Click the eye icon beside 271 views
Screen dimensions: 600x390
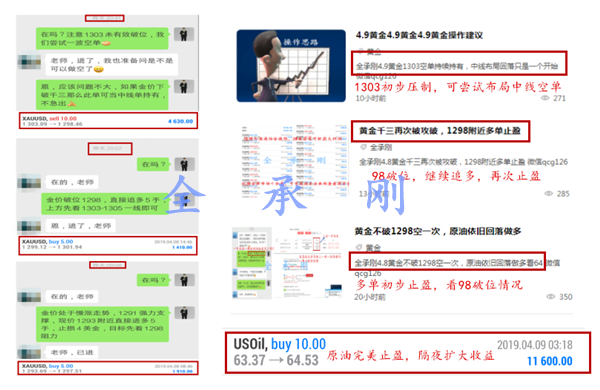[545, 98]
